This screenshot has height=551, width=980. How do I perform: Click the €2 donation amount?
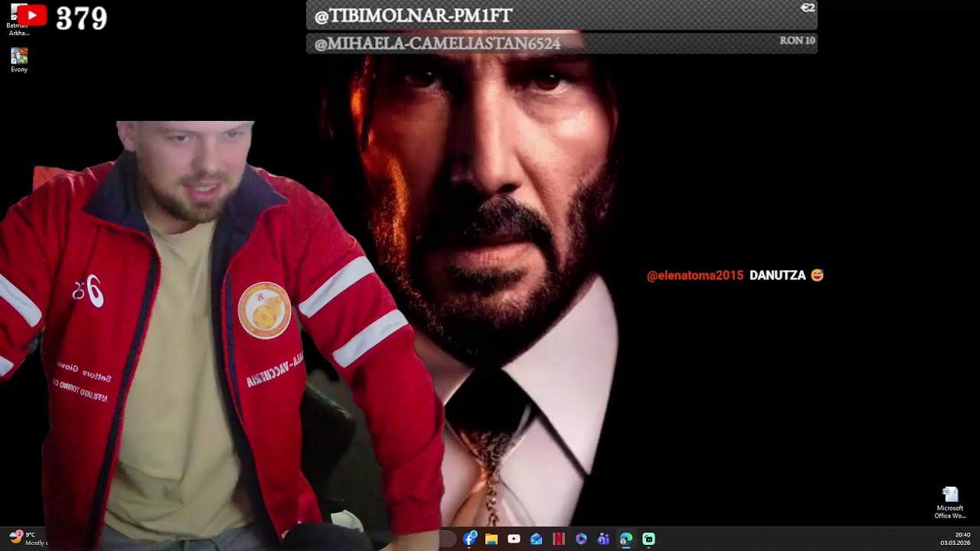point(808,8)
